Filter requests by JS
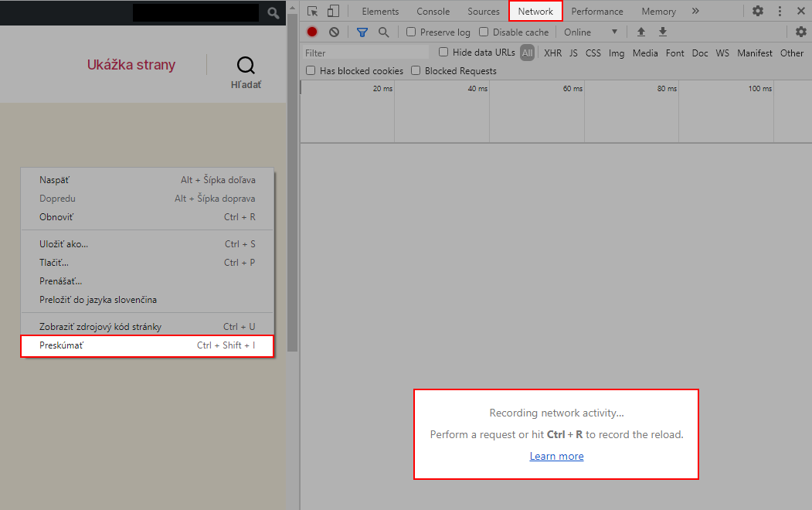This screenshot has height=510, width=812. coord(573,53)
